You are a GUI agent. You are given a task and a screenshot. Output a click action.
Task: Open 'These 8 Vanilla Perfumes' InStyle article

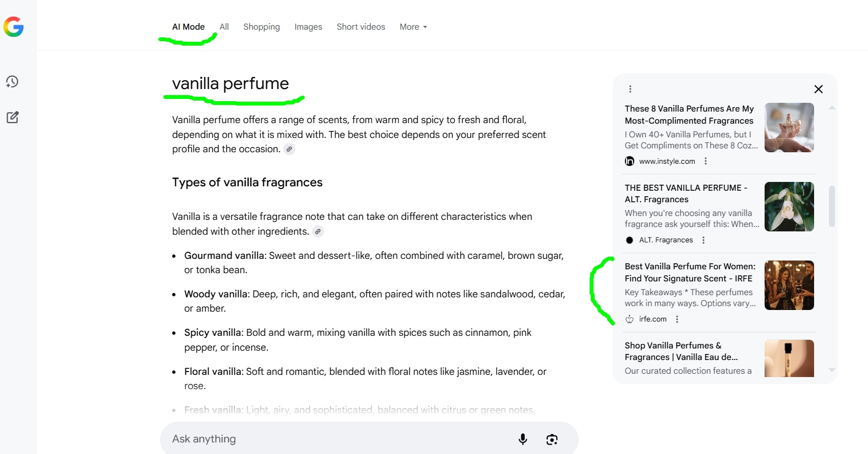689,115
